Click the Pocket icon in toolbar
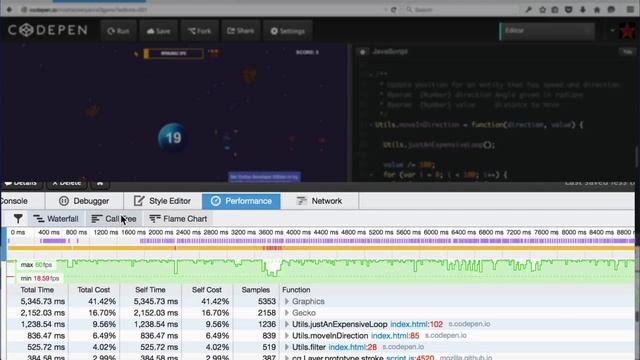The width and height of the screenshot is (640, 360). pos(569,10)
